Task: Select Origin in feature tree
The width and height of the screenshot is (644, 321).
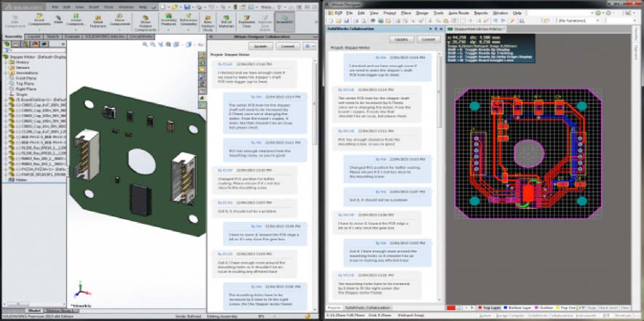Action: click(x=18, y=94)
